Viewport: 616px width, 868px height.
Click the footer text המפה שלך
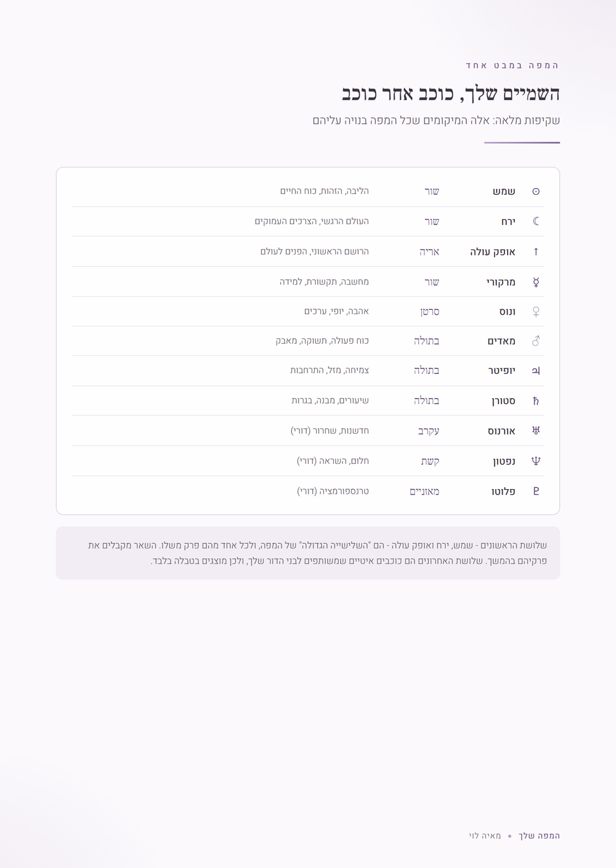click(x=539, y=836)
